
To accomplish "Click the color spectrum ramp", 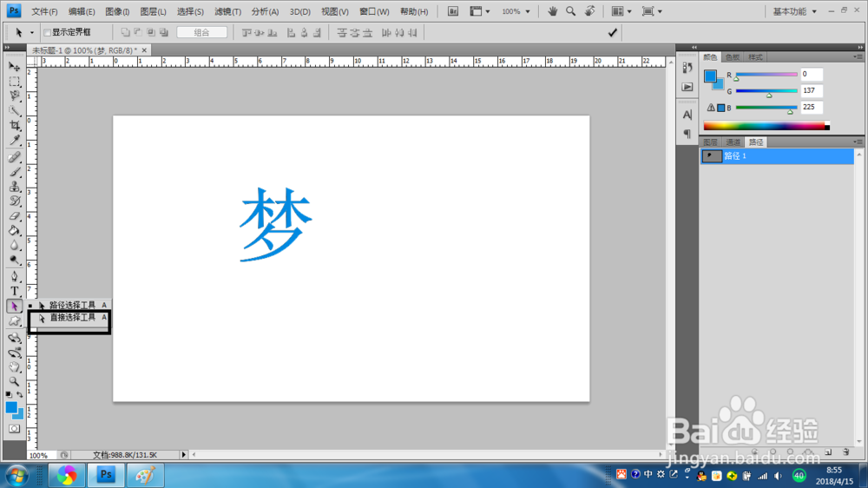I will click(766, 126).
